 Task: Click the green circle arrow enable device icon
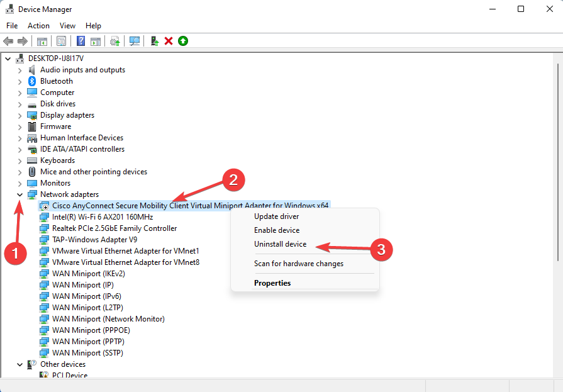183,41
